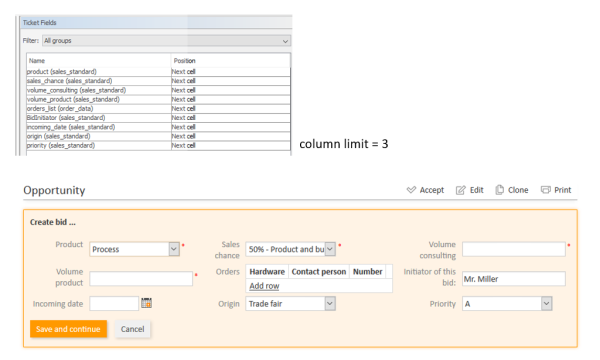Open the Incoming date calendar picker
Image resolution: width=600 pixels, height=360 pixels.
[x=147, y=303]
